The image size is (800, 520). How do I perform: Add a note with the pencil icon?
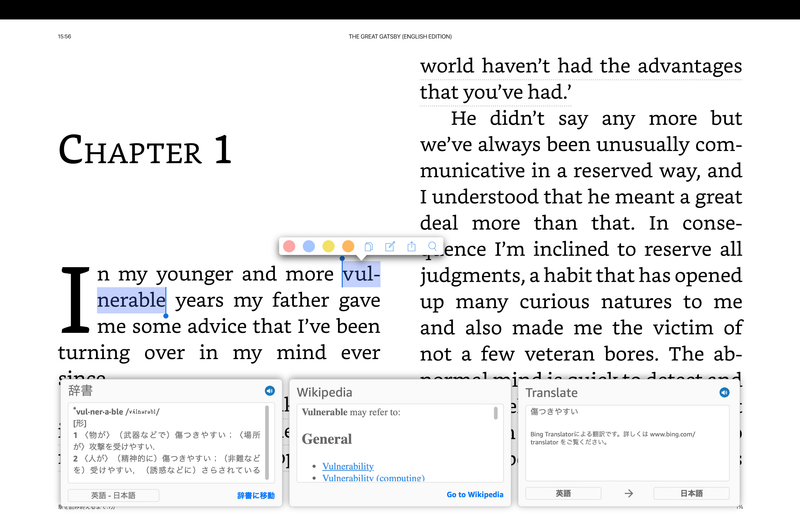click(390, 246)
